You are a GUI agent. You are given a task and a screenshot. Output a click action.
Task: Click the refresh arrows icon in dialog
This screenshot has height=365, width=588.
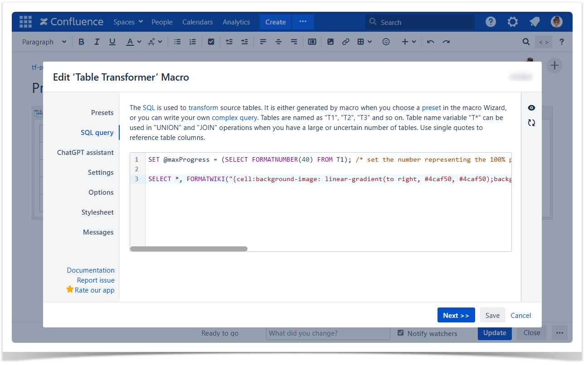pyautogui.click(x=531, y=123)
